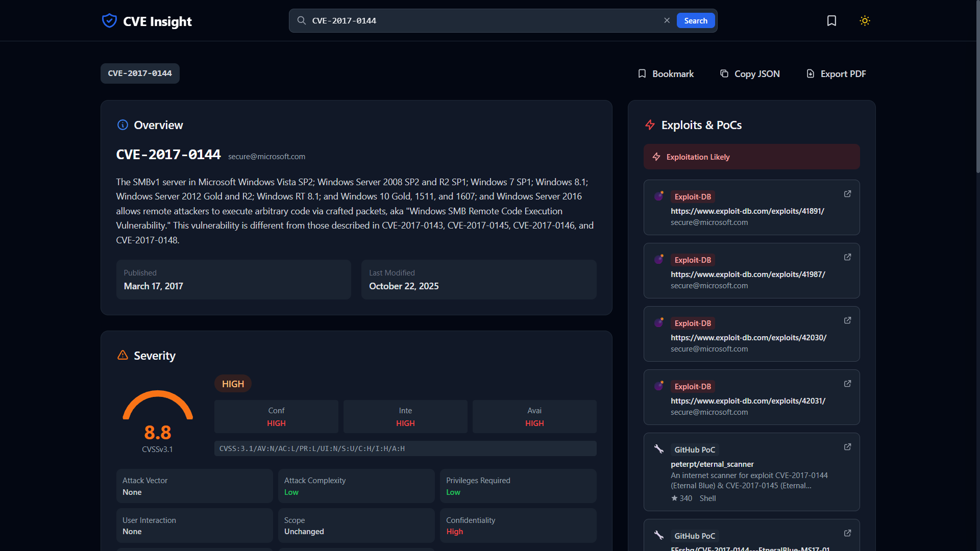The height and width of the screenshot is (551, 980).
Task: Open exploit-db.com/exploits/42031/ link
Action: [x=748, y=400]
